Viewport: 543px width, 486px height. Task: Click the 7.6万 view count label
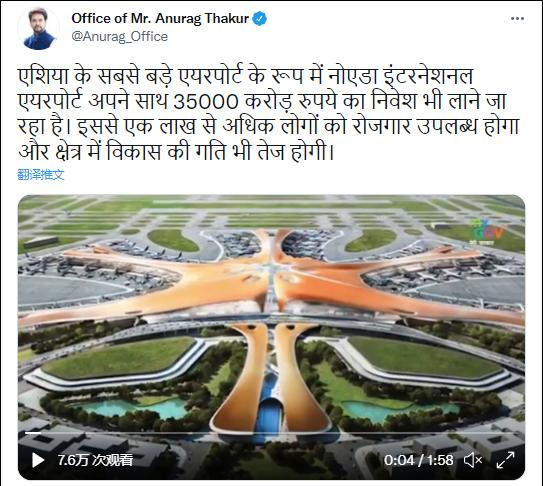pos(95,460)
